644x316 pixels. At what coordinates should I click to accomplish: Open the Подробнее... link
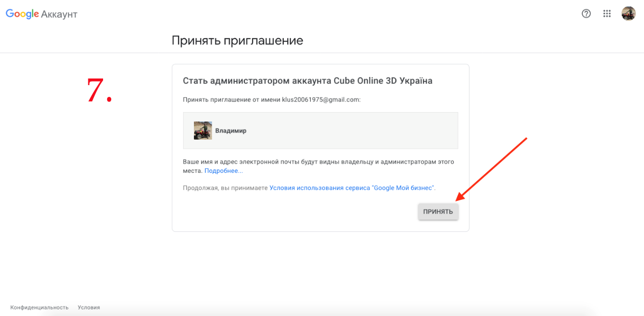[224, 171]
